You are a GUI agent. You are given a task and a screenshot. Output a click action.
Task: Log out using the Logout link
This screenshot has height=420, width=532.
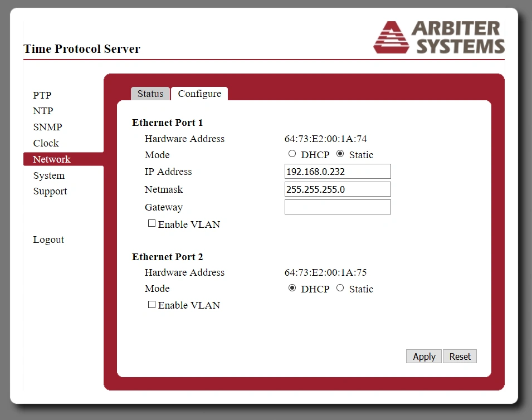[48, 240]
